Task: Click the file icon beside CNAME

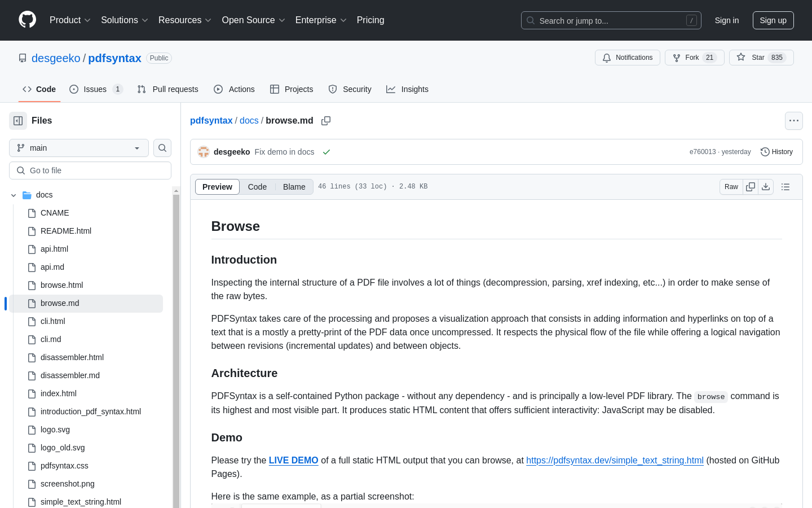Action: click(32, 213)
